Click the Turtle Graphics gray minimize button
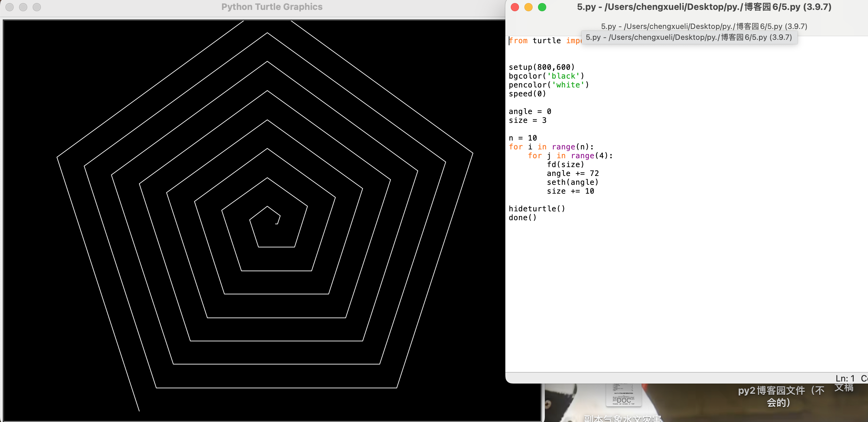 pos(23,7)
